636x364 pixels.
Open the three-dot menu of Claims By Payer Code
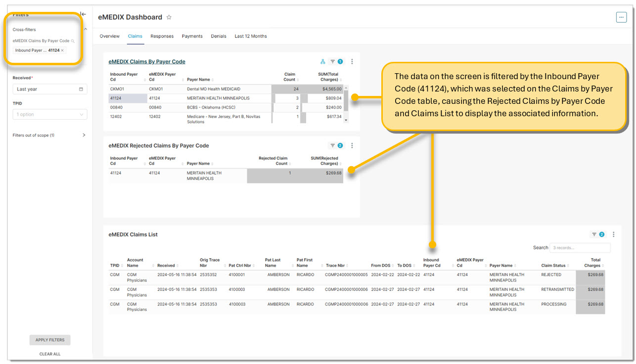tap(352, 62)
